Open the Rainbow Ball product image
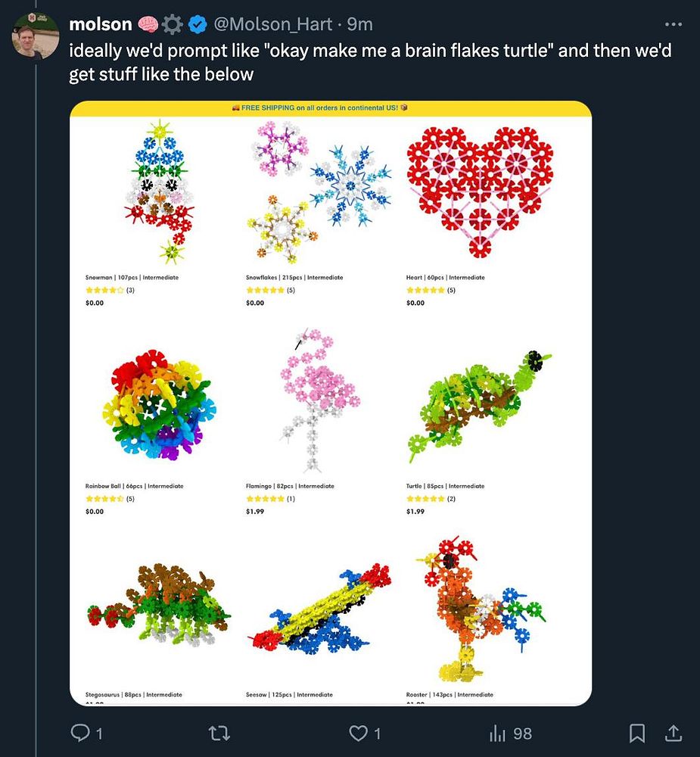This screenshot has width=700, height=757. [x=154, y=405]
